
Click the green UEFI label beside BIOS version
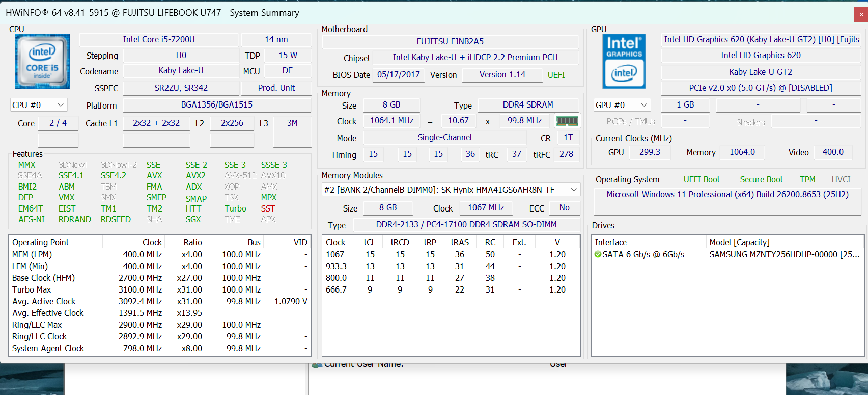pos(556,75)
